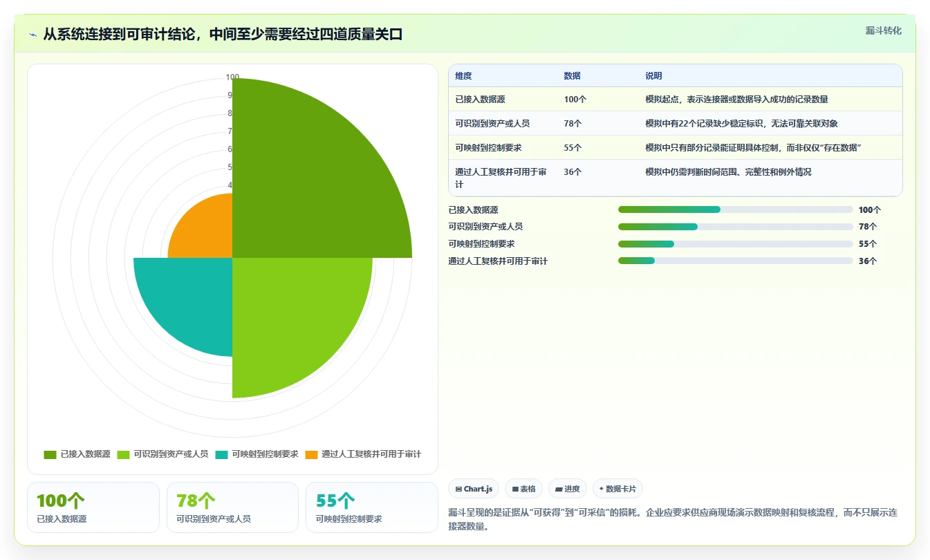Viewport: 930px width, 560px height.
Task: Click the 数据卡片 chip star icon
Action: (601, 489)
